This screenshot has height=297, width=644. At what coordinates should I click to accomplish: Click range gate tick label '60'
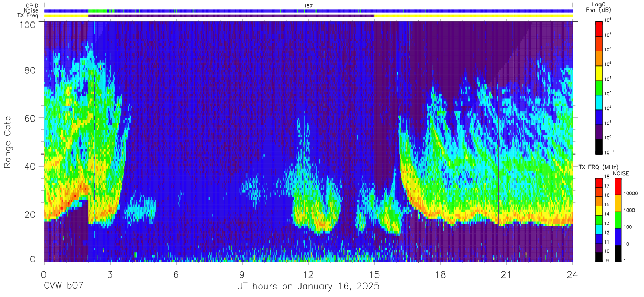(31, 118)
